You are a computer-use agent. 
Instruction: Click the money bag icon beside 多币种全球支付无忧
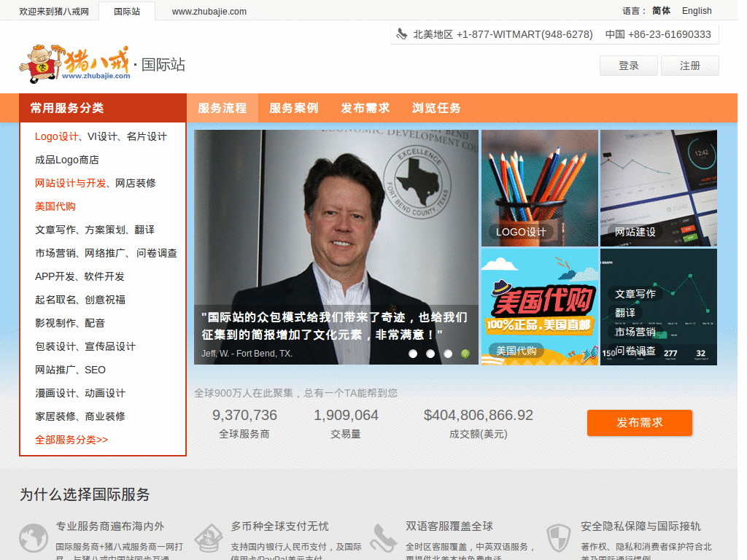click(208, 538)
